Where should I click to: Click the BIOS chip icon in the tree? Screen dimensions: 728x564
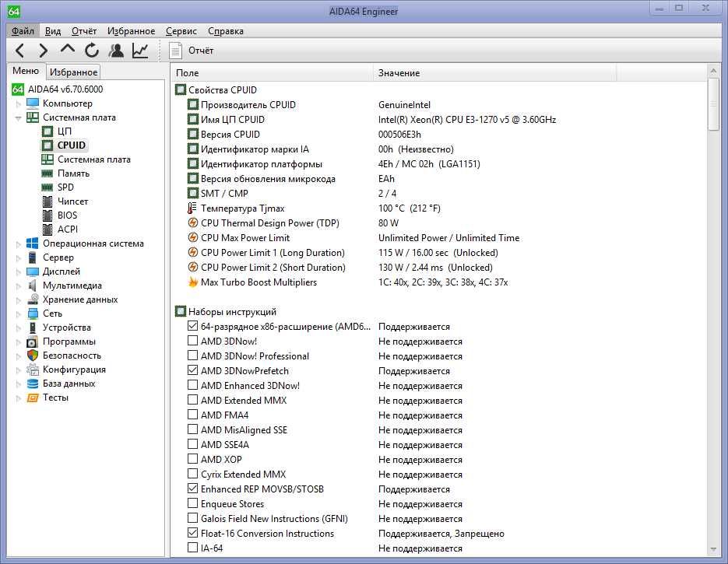[47, 215]
